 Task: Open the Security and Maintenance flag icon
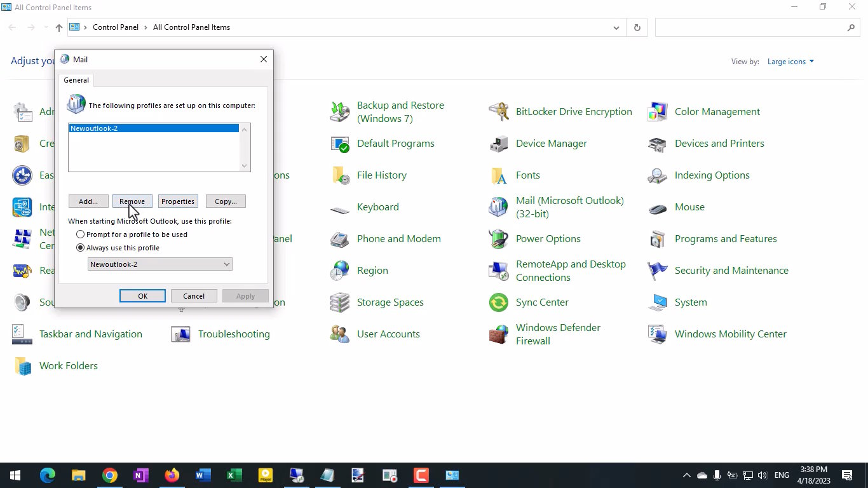tap(658, 271)
